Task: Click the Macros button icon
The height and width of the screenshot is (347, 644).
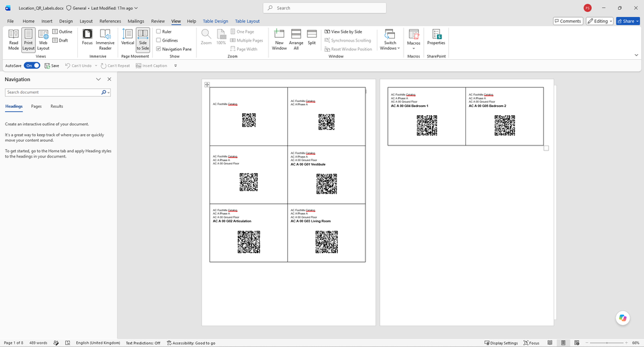Action: (414, 35)
